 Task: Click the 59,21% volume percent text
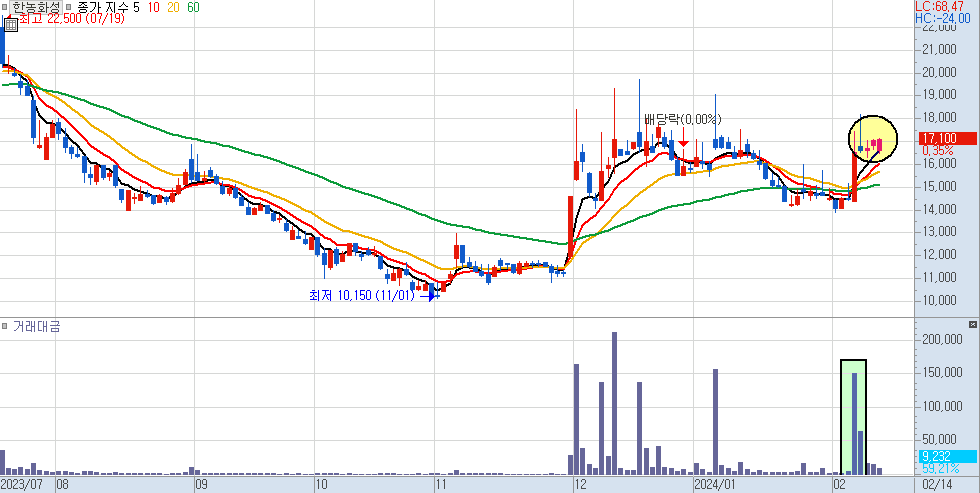pyautogui.click(x=941, y=468)
